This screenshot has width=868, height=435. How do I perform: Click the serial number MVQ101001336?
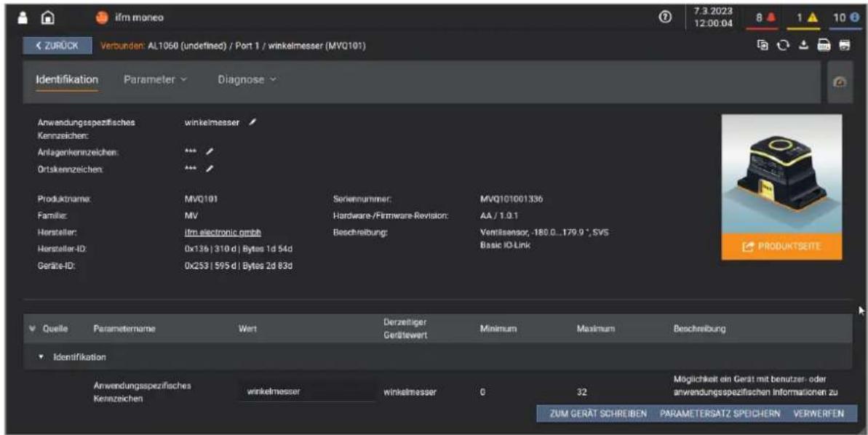[511, 199]
